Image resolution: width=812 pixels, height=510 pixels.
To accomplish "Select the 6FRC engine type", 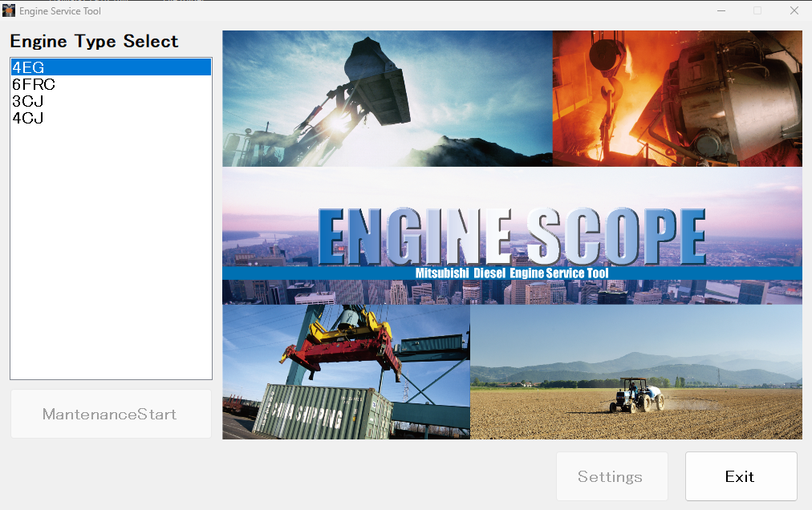I will pyautogui.click(x=111, y=84).
